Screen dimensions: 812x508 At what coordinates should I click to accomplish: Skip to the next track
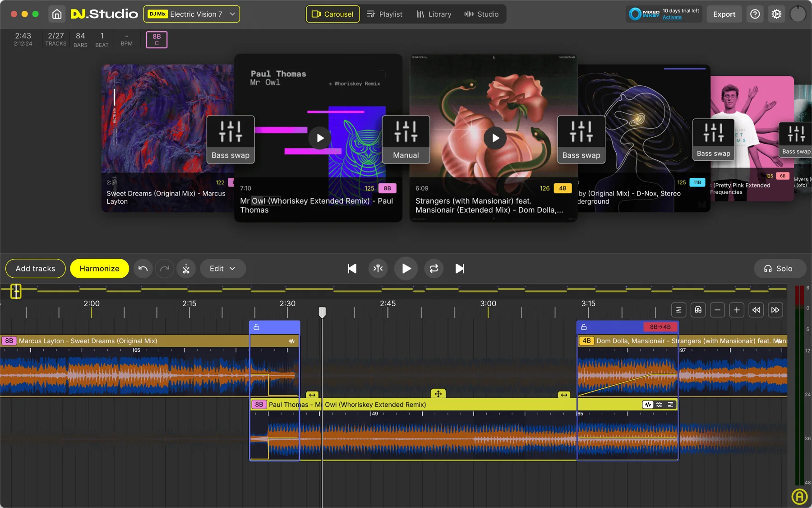click(x=460, y=269)
